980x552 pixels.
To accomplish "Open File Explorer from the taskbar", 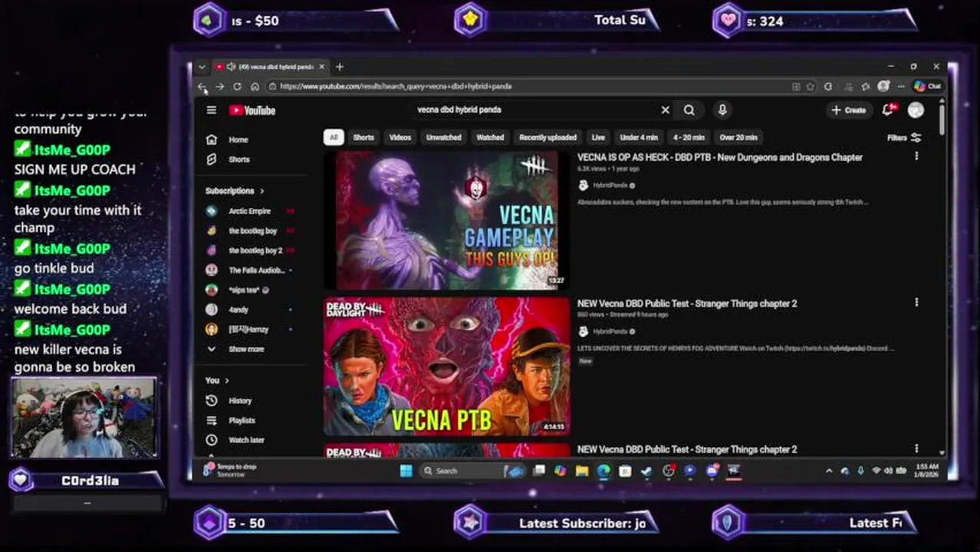I will (x=582, y=471).
